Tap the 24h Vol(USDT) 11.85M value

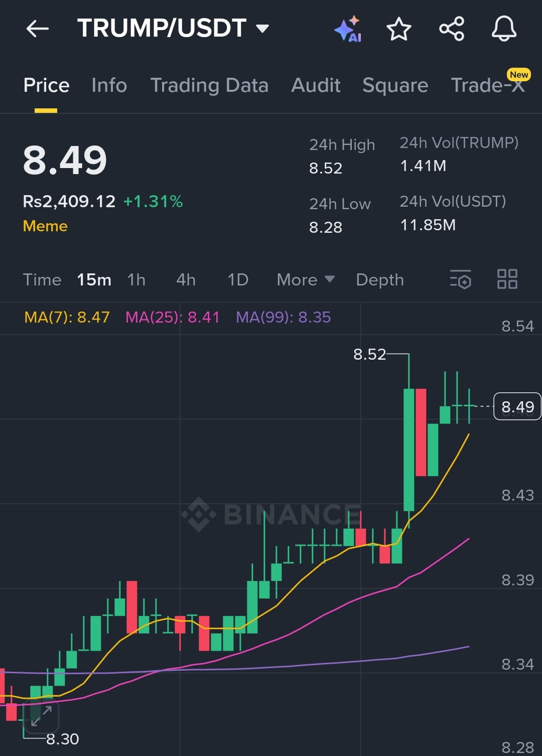tap(428, 225)
